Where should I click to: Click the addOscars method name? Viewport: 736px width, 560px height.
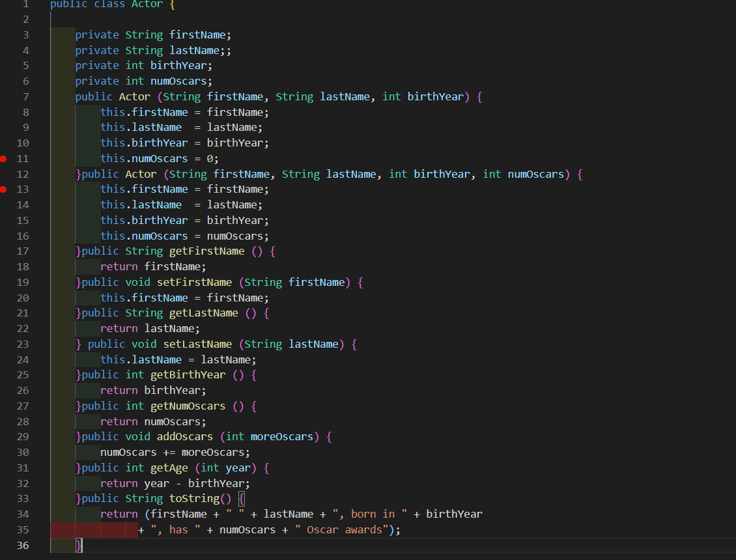pyautogui.click(x=185, y=436)
